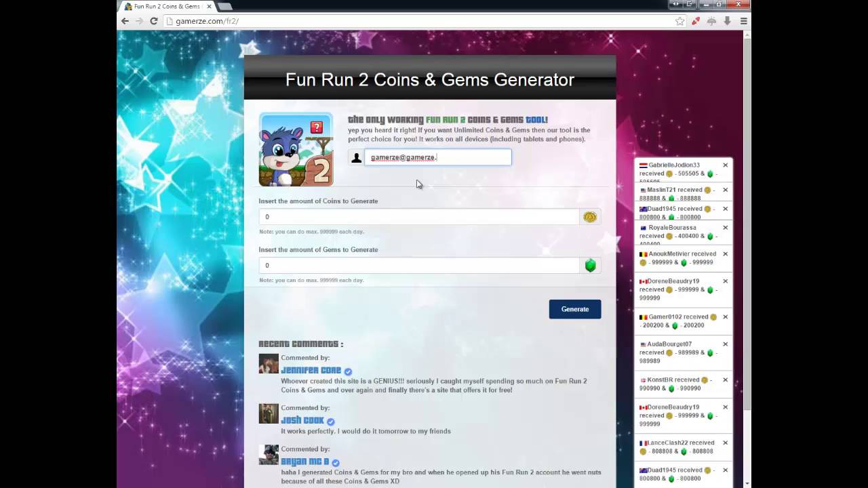
Task: Dismiss the MaslinT21 notification
Action: click(x=725, y=190)
